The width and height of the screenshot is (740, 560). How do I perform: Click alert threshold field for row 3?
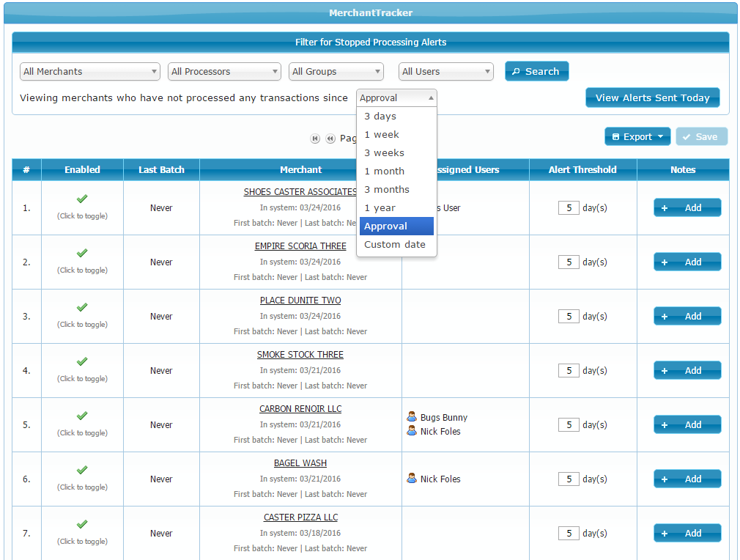coord(569,317)
